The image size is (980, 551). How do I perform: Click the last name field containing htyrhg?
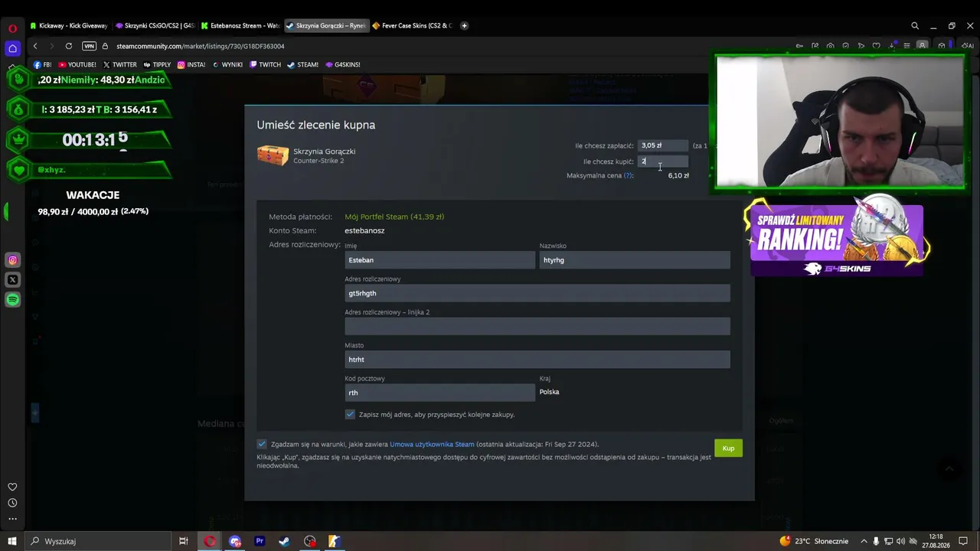[635, 260]
